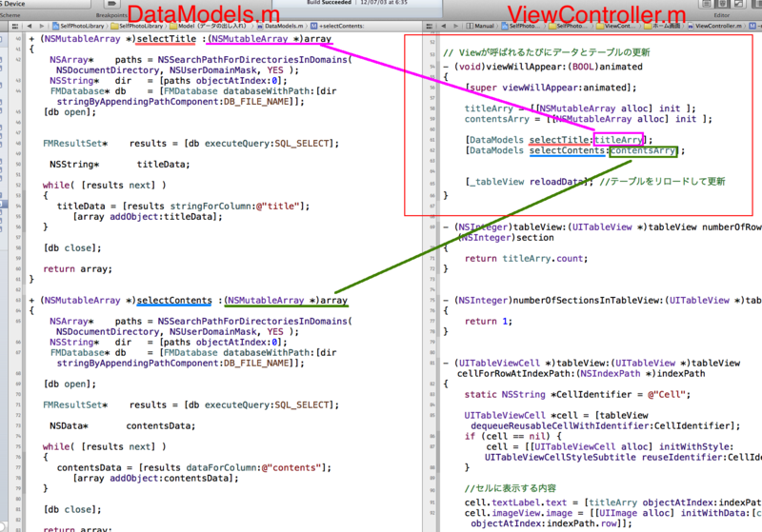Click '[array addObject:titleData];' line
Image resolution: width=762 pixels, height=532 pixels.
pyautogui.click(x=148, y=217)
